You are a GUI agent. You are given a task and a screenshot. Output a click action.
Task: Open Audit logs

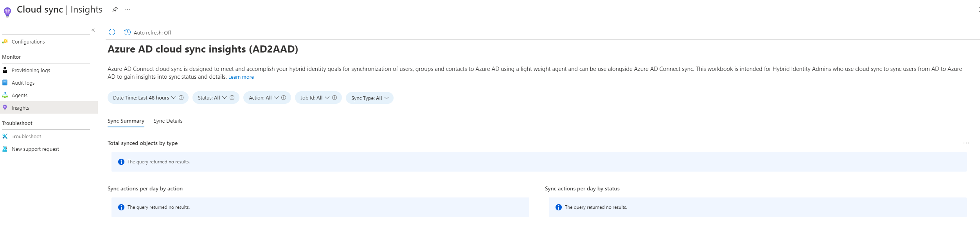coord(23,83)
